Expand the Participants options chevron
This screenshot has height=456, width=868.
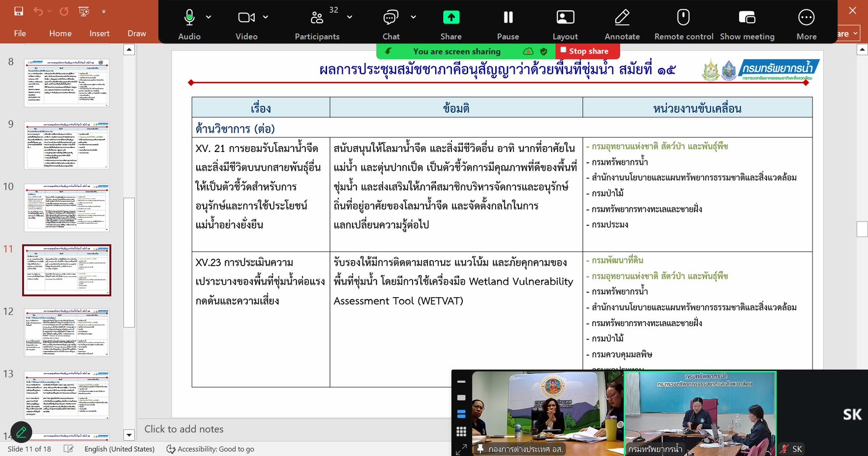click(350, 17)
